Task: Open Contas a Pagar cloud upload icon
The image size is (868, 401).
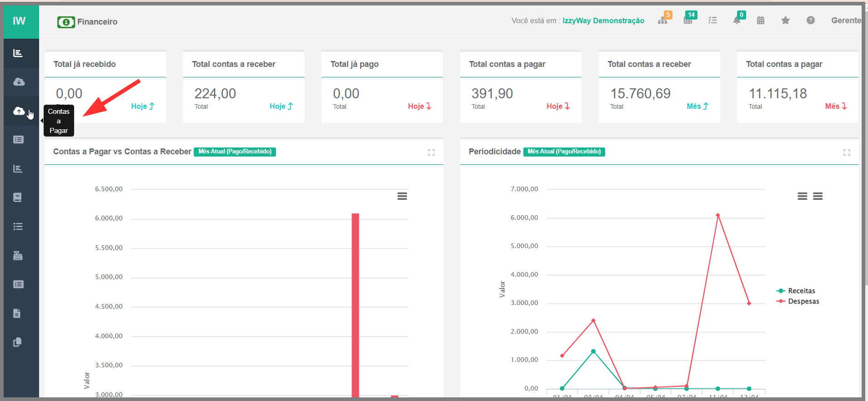Action: click(19, 111)
